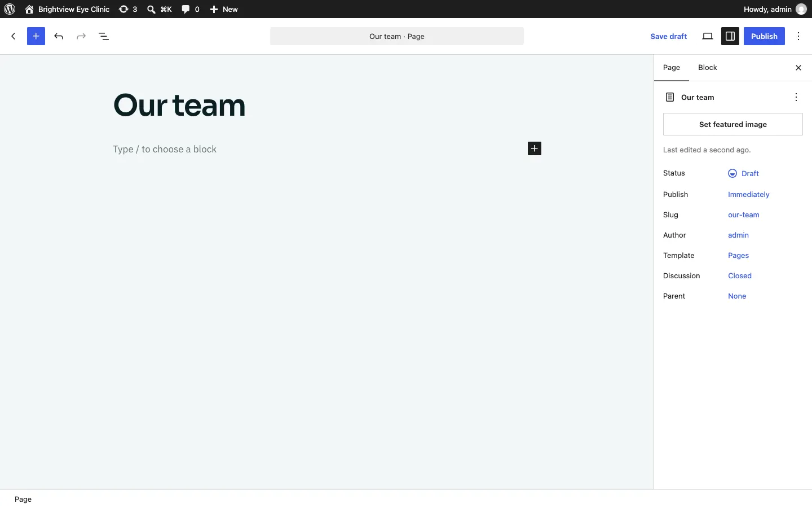
Task: Open the New content menu
Action: [x=224, y=9]
